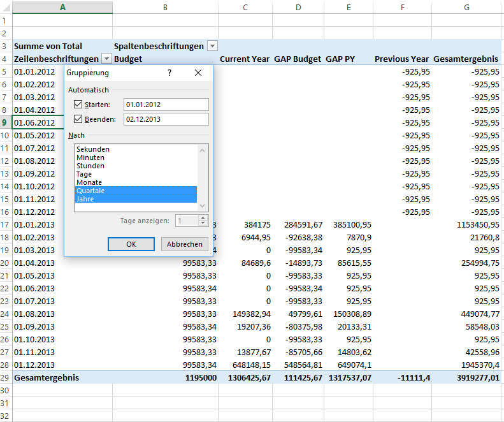Click Abbrechen to cancel grouping
This screenshot has width=504, height=422.
pyautogui.click(x=185, y=244)
